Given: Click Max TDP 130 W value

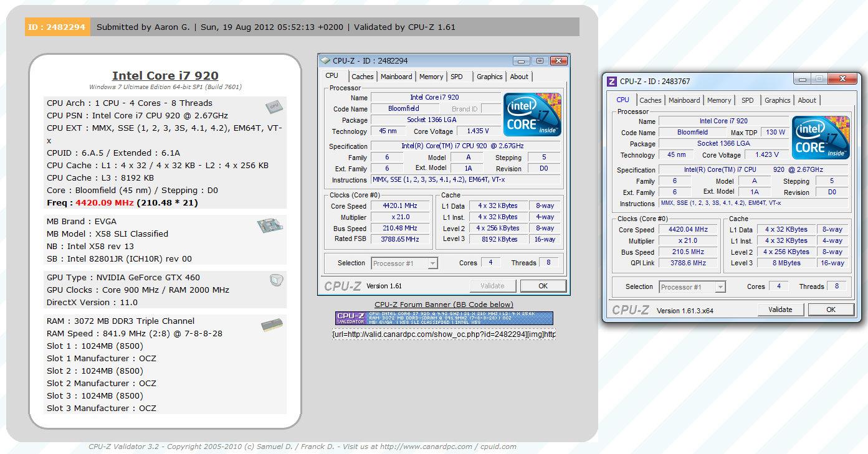Looking at the screenshot, I should (776, 133).
